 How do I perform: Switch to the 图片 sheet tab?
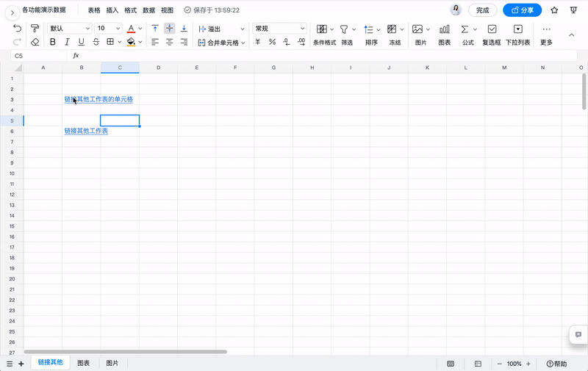pos(112,364)
